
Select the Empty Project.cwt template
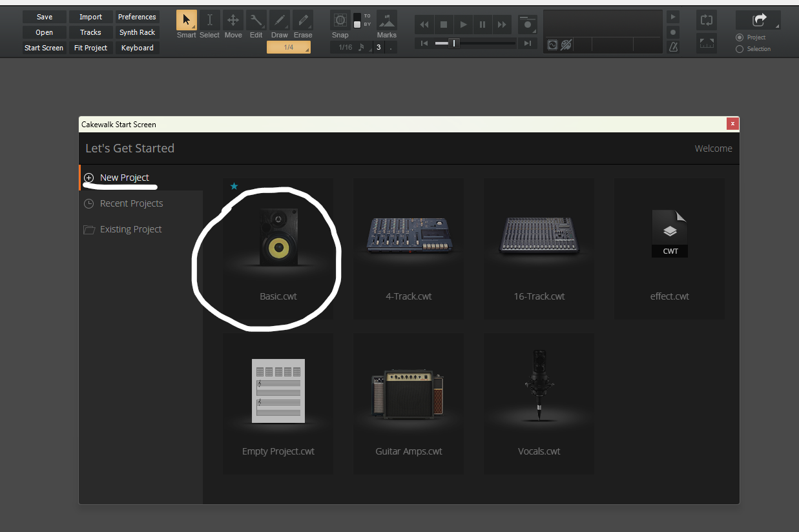(278, 404)
